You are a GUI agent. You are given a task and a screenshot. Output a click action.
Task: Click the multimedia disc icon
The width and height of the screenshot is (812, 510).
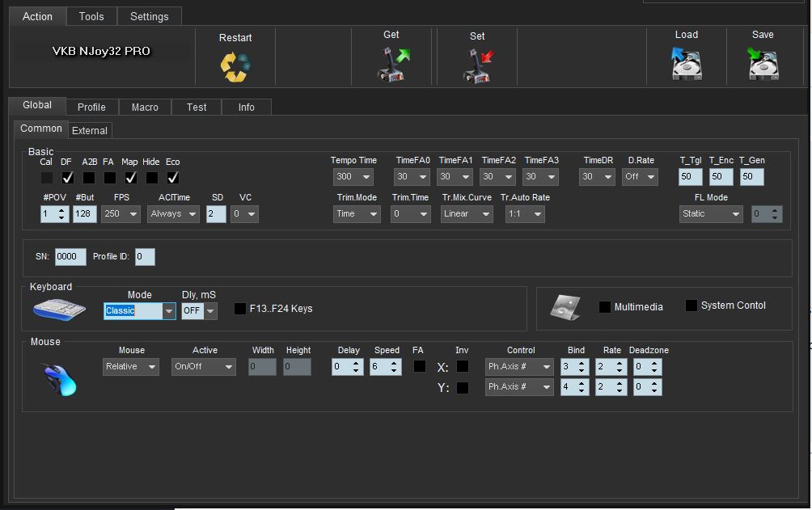coord(565,307)
